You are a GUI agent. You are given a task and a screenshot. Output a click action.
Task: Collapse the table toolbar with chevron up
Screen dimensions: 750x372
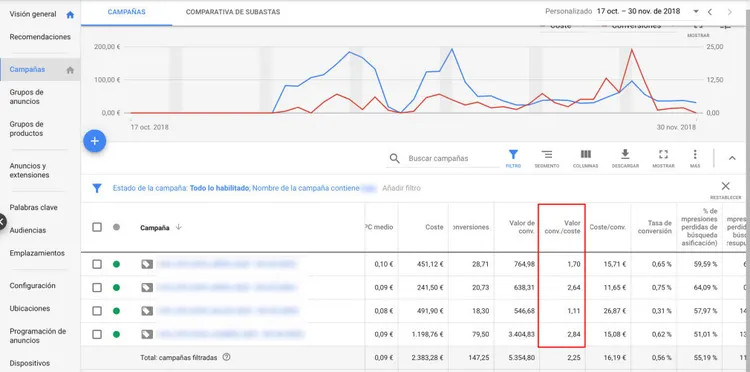[732, 158]
